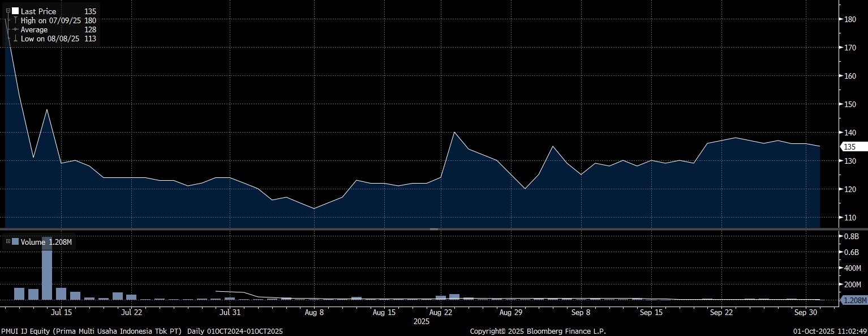Expand the Volume legend entry
The width and height of the screenshot is (868, 336).
[7, 242]
